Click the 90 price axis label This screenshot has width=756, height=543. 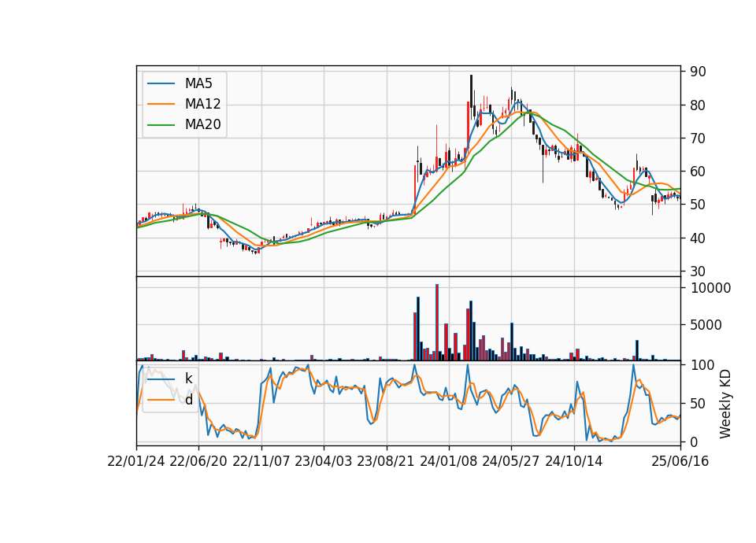699,72
